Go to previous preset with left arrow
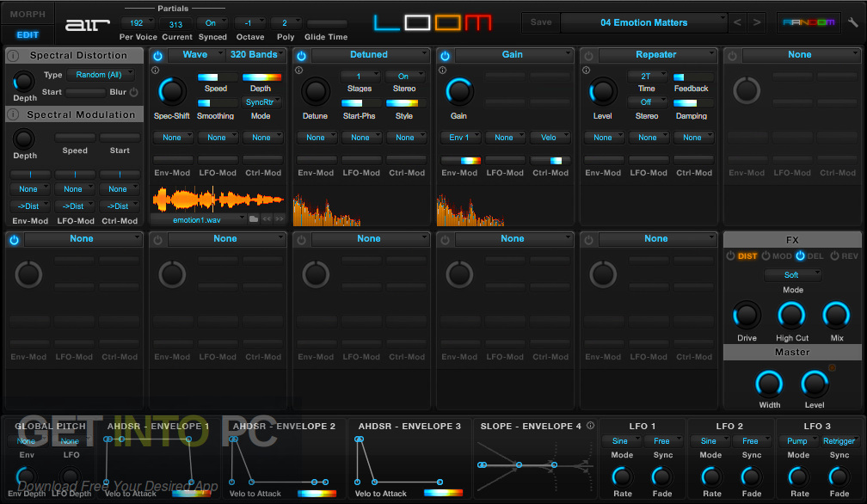867x504 pixels. 737,22
